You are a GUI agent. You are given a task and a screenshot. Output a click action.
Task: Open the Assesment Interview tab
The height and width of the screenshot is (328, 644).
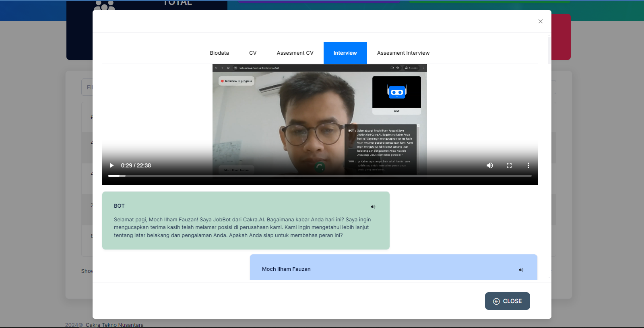pos(403,53)
